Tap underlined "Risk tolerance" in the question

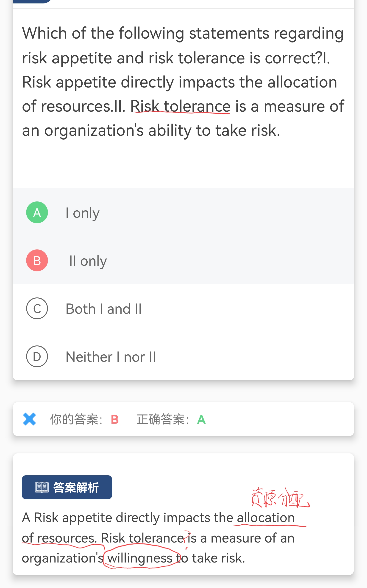(x=180, y=106)
